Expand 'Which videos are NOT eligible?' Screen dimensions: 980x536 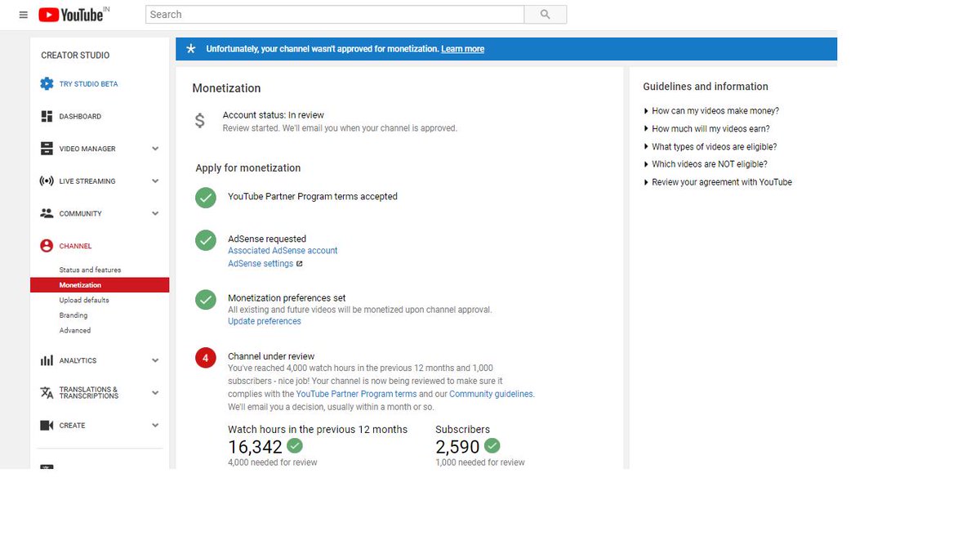[x=706, y=164]
